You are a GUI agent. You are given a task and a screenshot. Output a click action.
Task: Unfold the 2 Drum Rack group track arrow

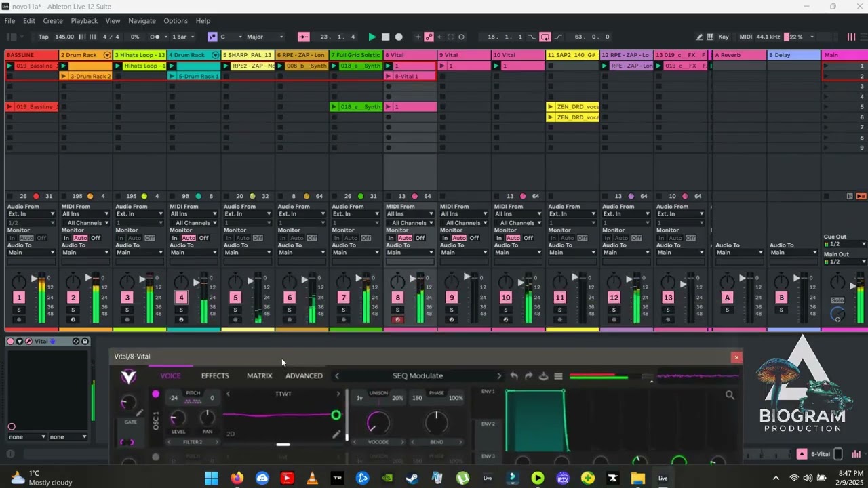click(x=106, y=55)
